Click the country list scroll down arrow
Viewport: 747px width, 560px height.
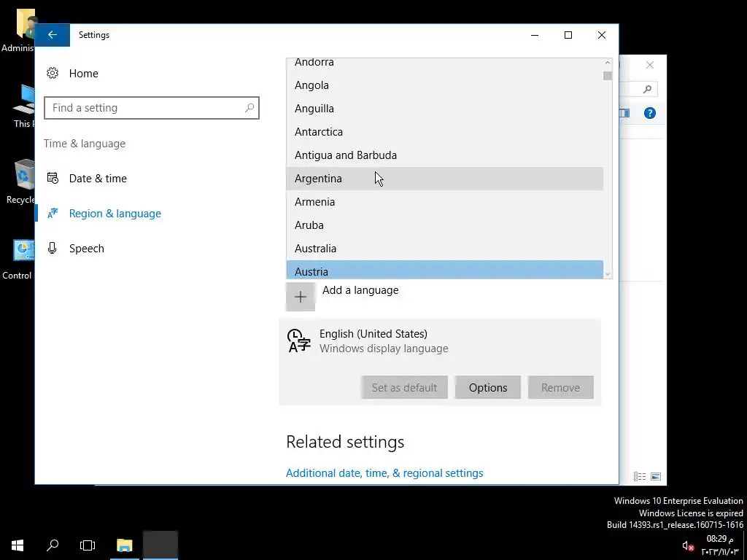click(608, 274)
